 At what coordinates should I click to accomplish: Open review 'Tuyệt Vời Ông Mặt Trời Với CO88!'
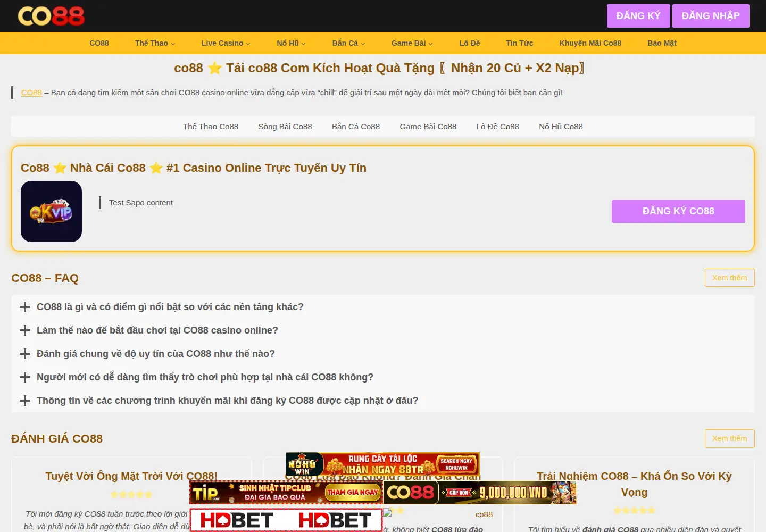point(131,476)
